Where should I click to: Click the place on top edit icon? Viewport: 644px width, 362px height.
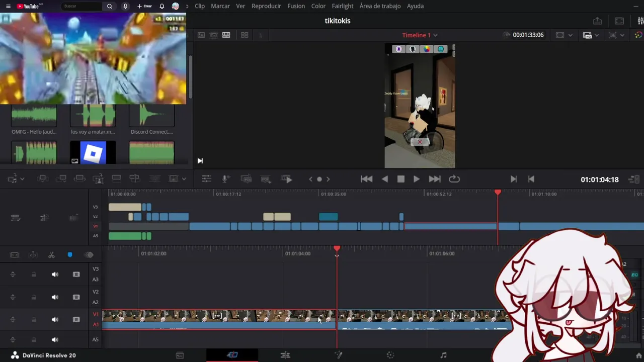pyautogui.click(x=116, y=178)
